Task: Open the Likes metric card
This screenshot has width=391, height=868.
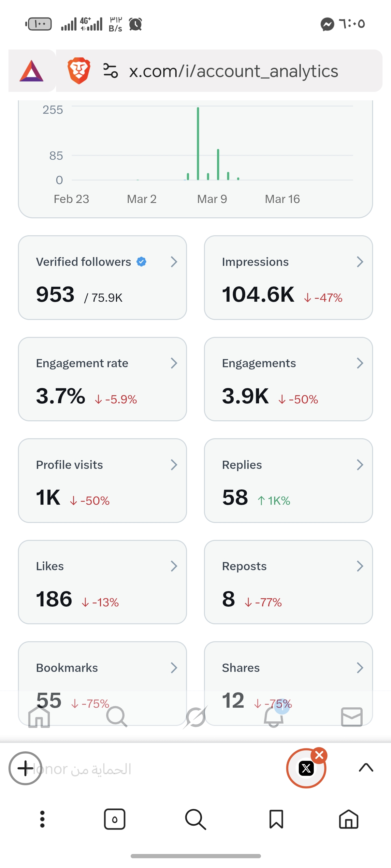Action: (x=102, y=582)
